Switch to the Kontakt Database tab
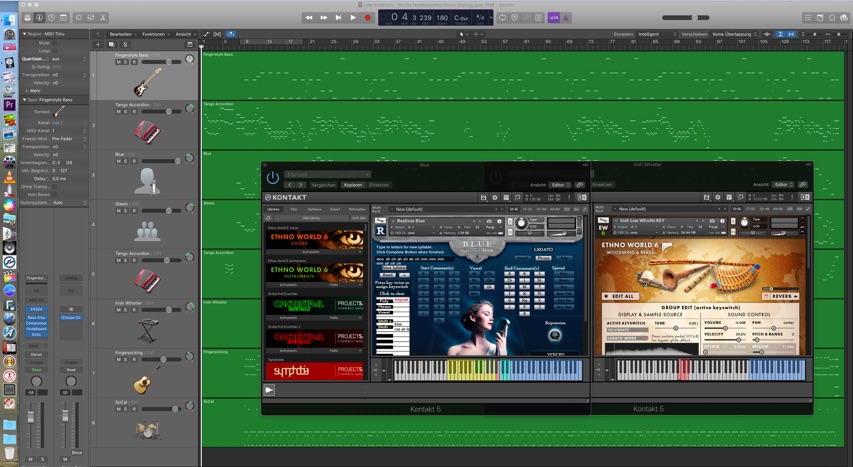Image resolution: width=853 pixels, height=467 pixels. (314, 209)
